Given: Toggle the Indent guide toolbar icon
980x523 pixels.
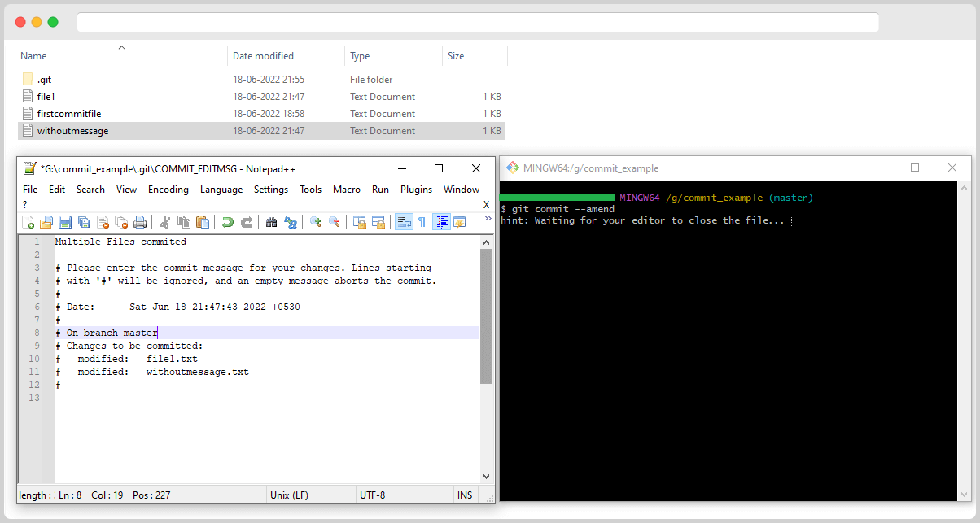Looking at the screenshot, I should tap(442, 222).
